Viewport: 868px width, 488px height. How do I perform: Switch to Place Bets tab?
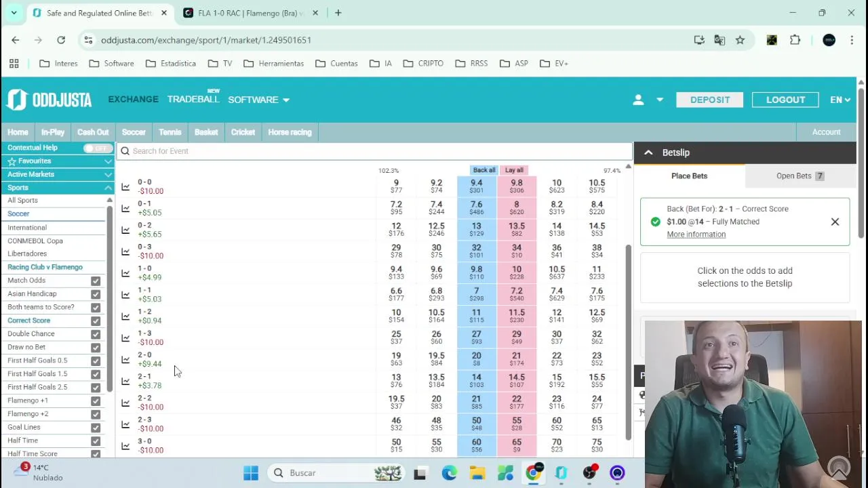click(x=689, y=176)
